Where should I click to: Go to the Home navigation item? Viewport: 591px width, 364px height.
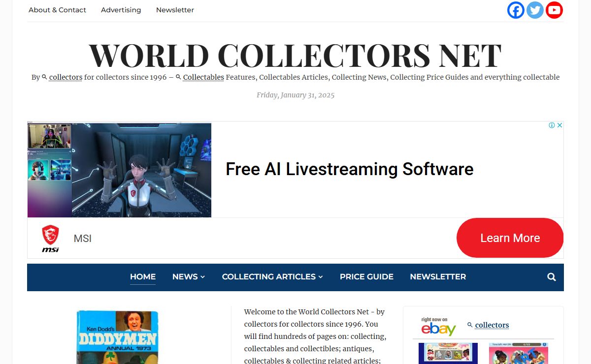coord(143,276)
